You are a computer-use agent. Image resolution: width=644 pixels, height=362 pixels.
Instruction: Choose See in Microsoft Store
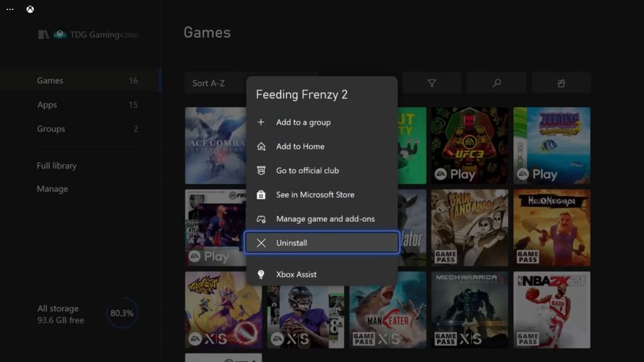click(322, 195)
